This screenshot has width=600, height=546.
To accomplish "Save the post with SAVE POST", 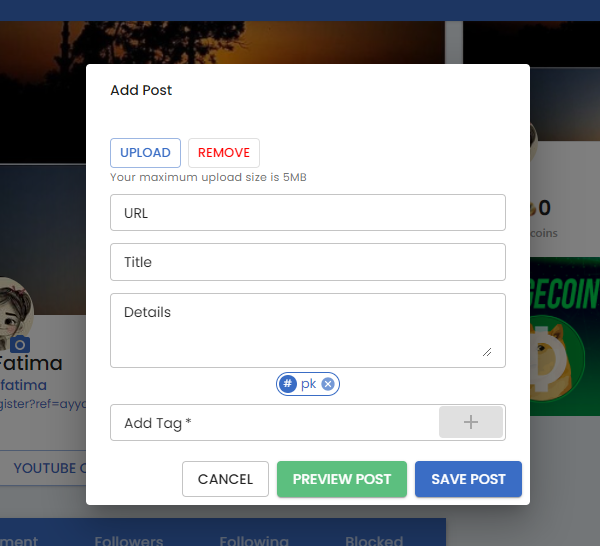I will pyautogui.click(x=468, y=479).
